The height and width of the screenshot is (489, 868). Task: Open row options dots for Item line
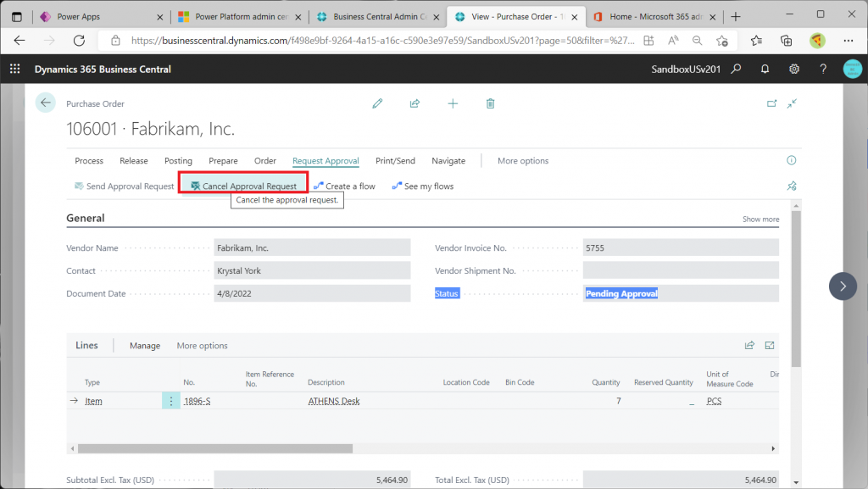(170, 401)
